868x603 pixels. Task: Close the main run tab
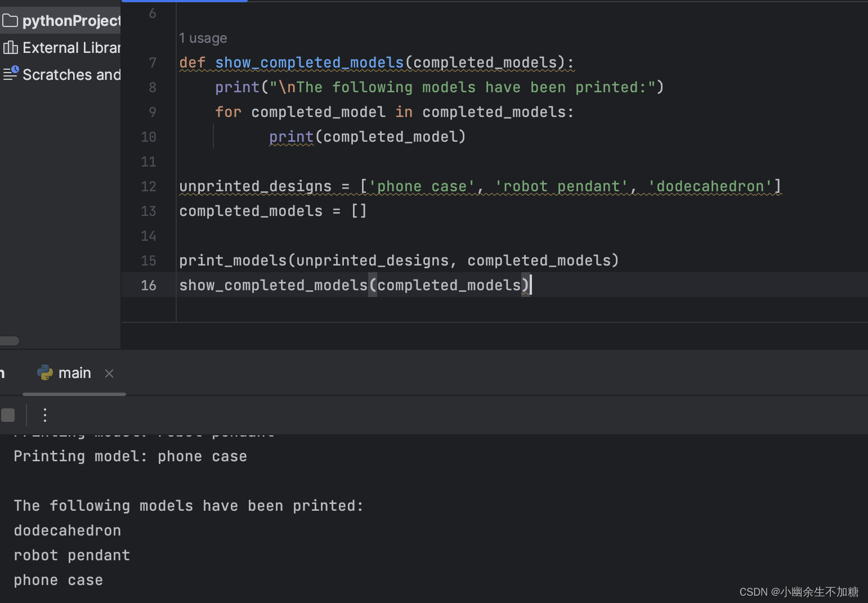(109, 373)
